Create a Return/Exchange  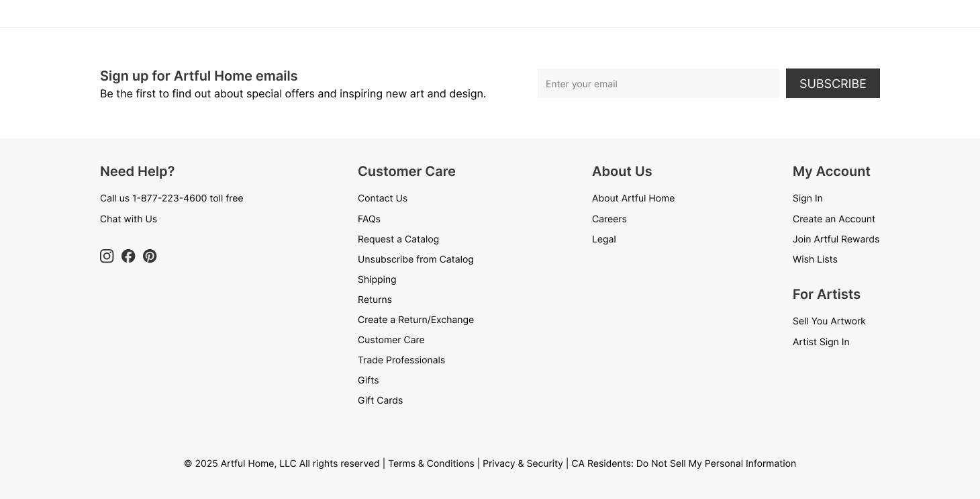tap(415, 320)
